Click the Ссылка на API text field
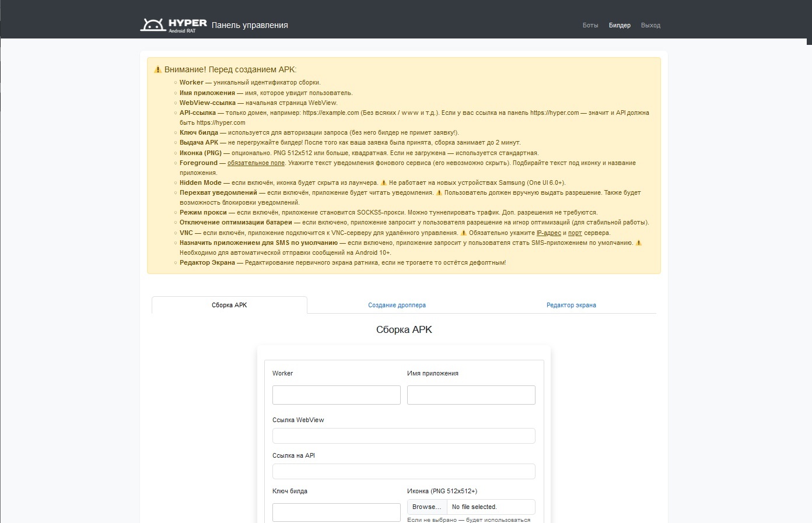This screenshot has width=812, height=523. point(404,472)
